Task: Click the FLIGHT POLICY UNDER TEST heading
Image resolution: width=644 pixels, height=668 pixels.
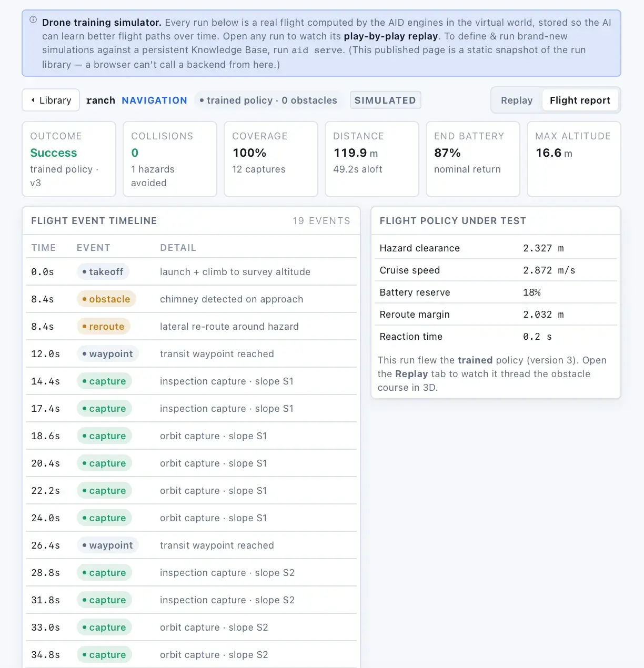Action: pyautogui.click(x=452, y=220)
